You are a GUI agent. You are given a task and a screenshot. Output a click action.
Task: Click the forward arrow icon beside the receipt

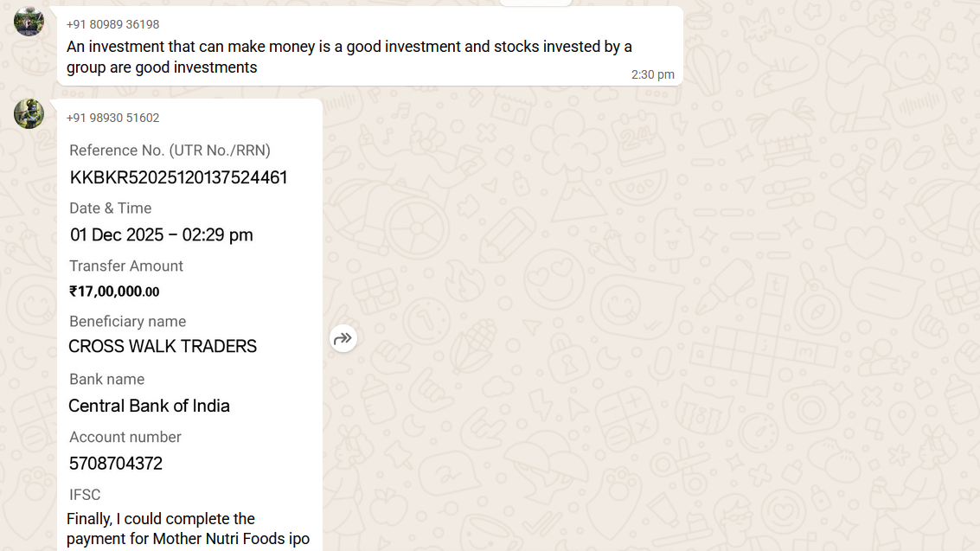[x=343, y=338]
